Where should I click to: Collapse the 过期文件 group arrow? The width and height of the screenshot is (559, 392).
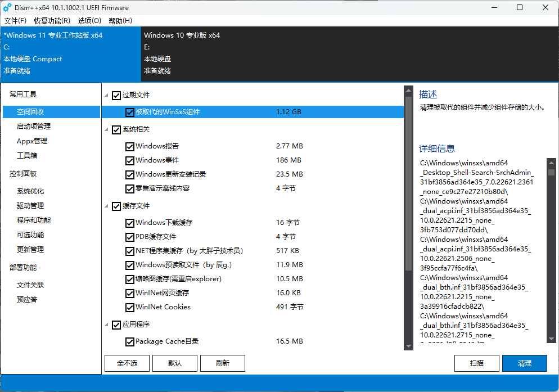[x=107, y=96]
